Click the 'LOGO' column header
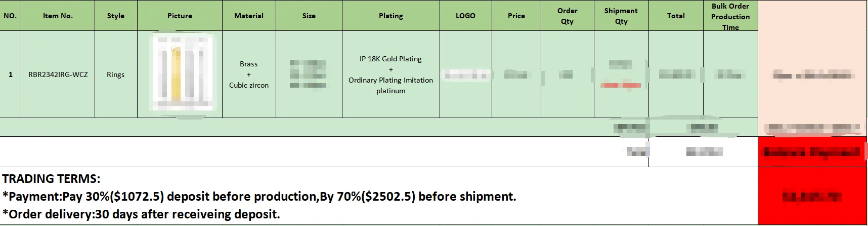This screenshot has height=226, width=868. (465, 16)
